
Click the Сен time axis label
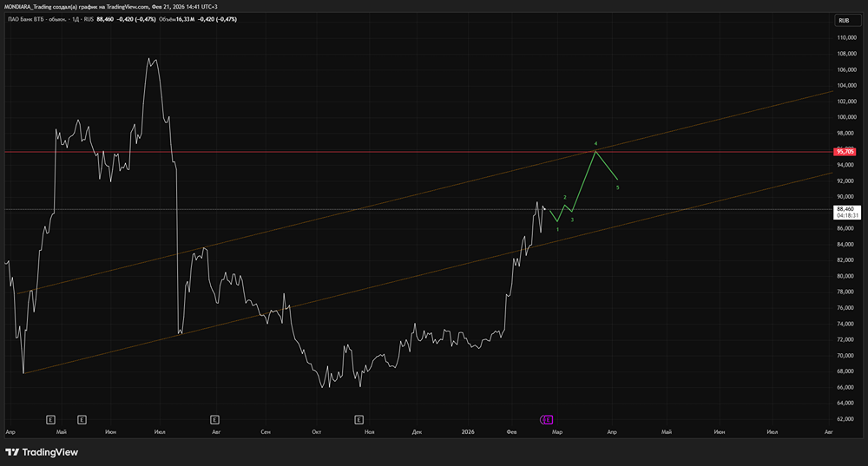pyautogui.click(x=266, y=431)
